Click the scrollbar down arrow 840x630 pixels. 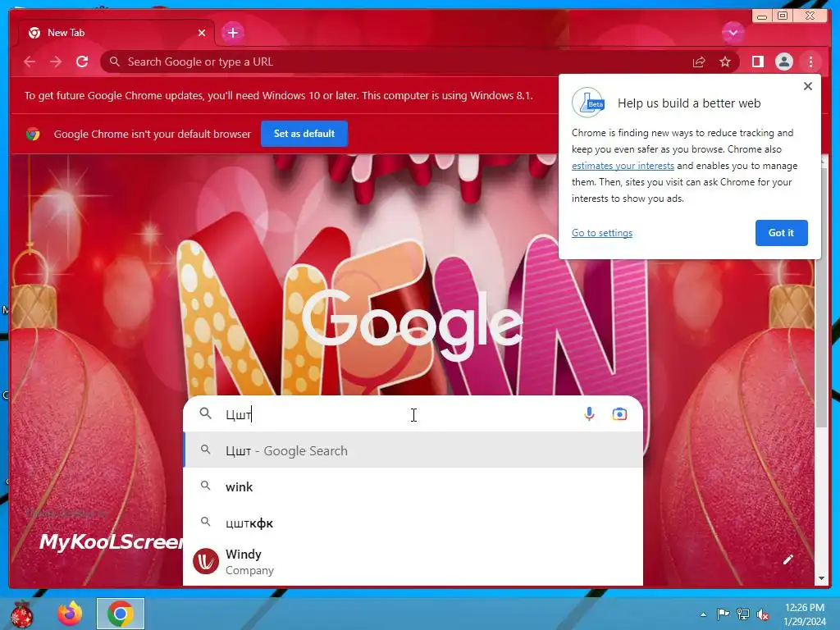(821, 578)
